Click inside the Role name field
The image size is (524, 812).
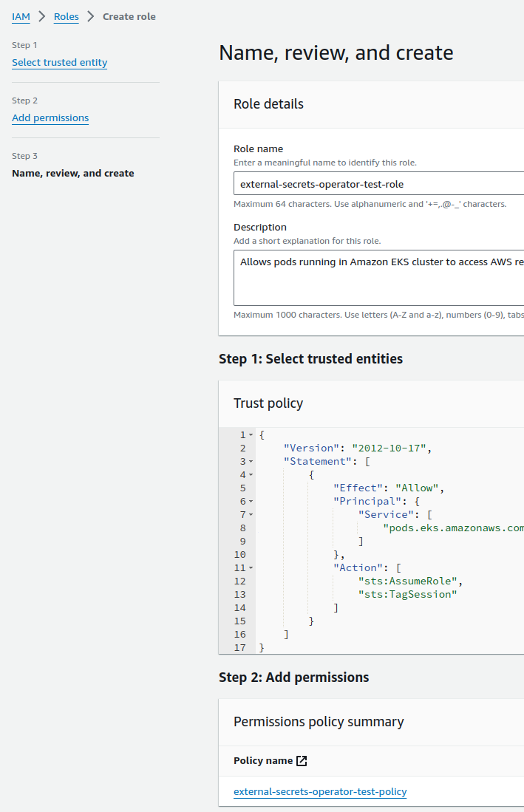(378, 184)
